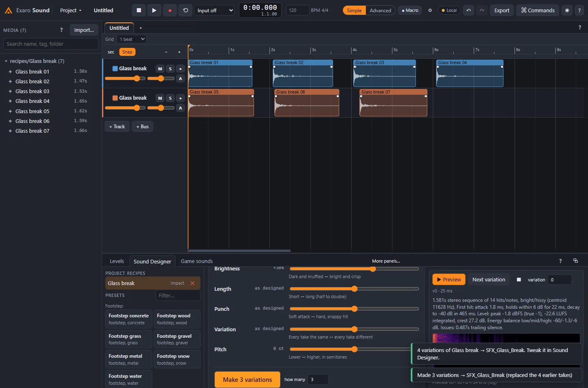Image resolution: width=588 pixels, height=388 pixels.
Task: Click the Stop transport button
Action: click(139, 10)
